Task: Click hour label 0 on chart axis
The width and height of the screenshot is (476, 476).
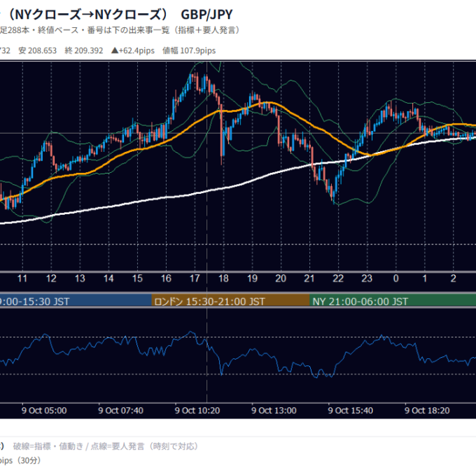Action: click(x=396, y=279)
